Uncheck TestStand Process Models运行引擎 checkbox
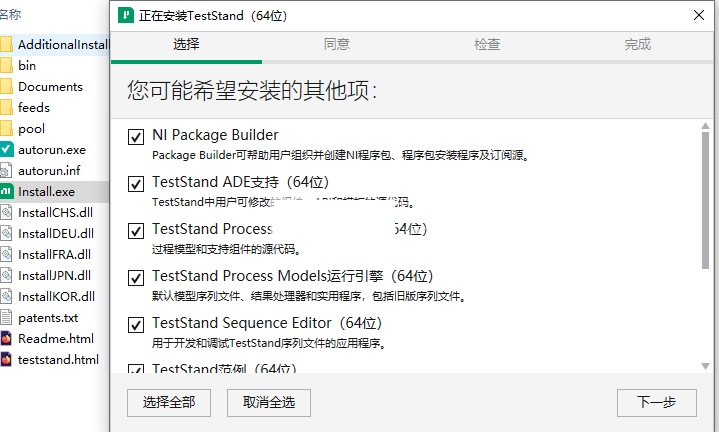Viewport: 719px width, 432px height. click(136, 278)
